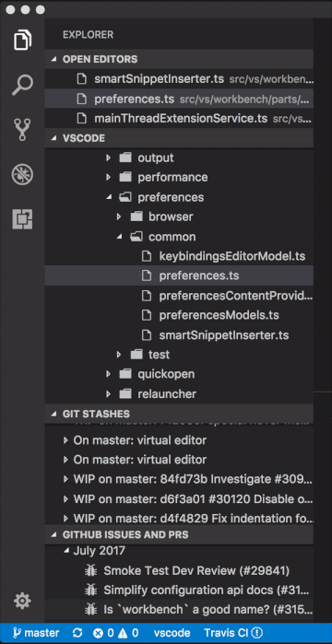Image resolution: width=332 pixels, height=644 pixels.
Task: Open the Manage gear menu
Action: (x=22, y=601)
